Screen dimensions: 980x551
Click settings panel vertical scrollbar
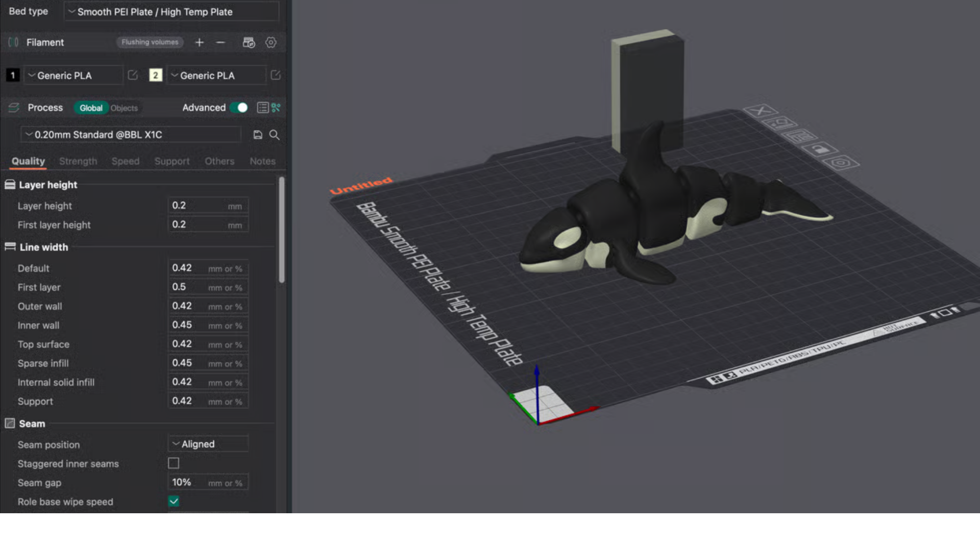click(281, 230)
